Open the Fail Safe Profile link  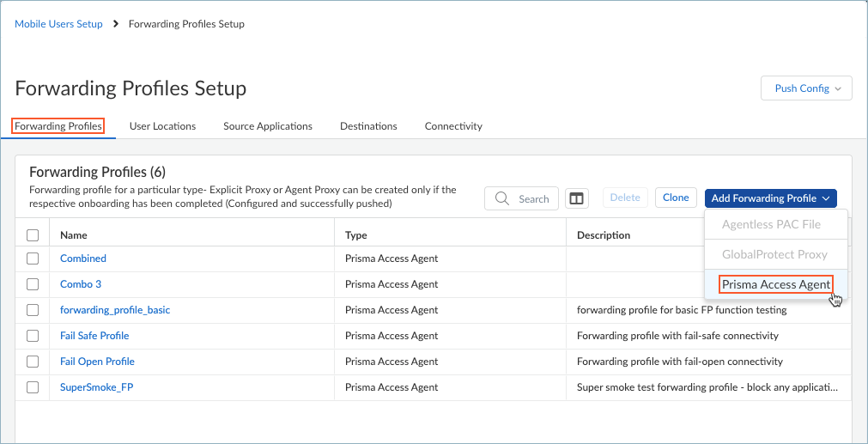click(x=94, y=336)
